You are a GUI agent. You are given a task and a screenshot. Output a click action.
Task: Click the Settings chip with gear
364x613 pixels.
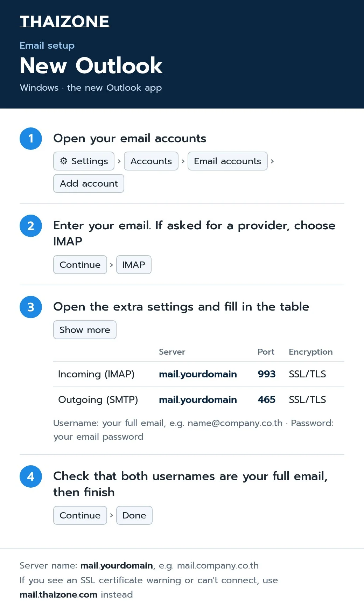point(84,161)
